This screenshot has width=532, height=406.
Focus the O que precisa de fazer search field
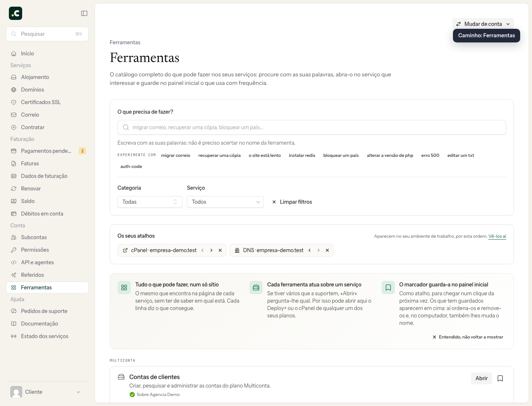pos(312,127)
